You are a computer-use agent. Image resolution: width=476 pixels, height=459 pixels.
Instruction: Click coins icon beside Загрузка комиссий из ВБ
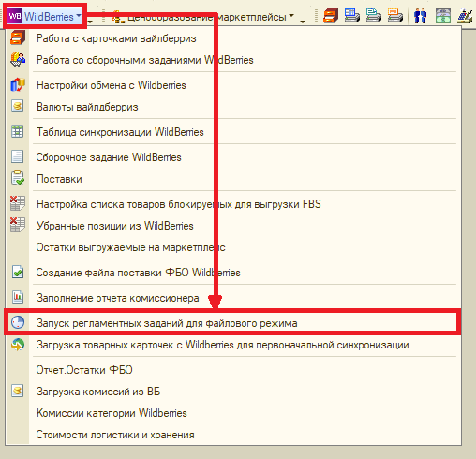coord(18,391)
